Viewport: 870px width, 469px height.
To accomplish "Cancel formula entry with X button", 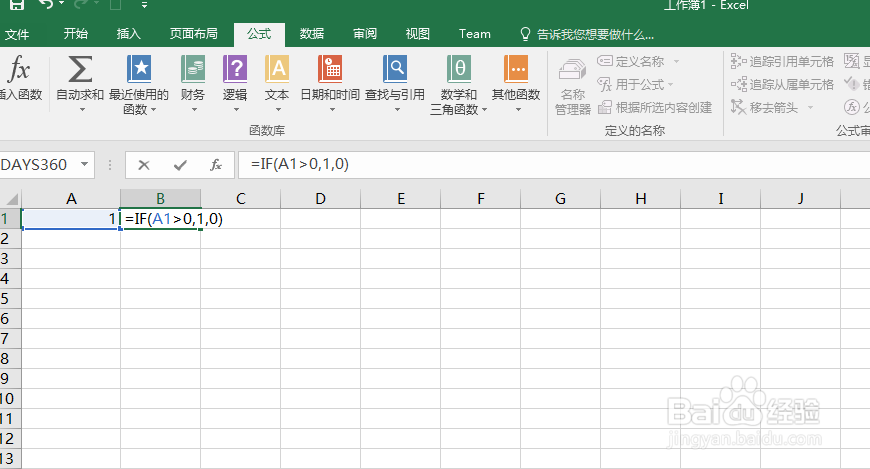I will click(144, 165).
